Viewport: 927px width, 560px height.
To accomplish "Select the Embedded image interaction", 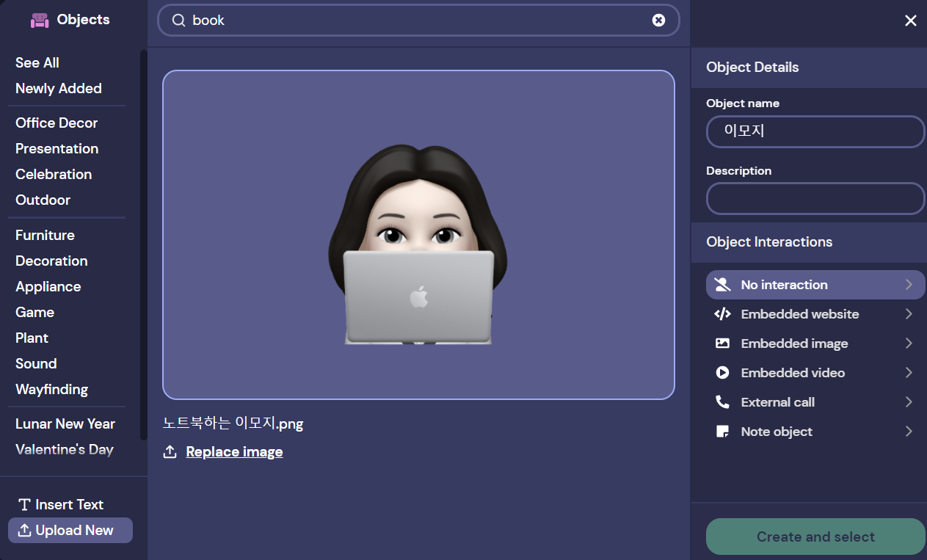I will 815,343.
